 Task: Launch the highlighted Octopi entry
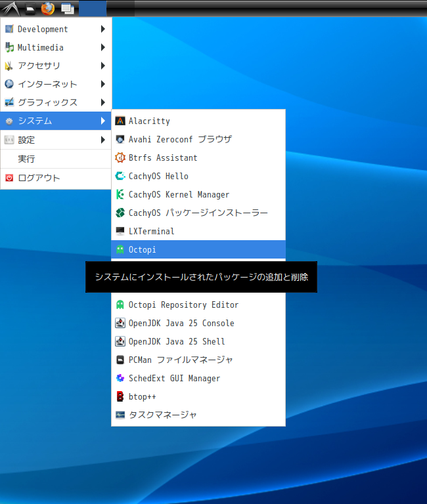click(x=198, y=249)
